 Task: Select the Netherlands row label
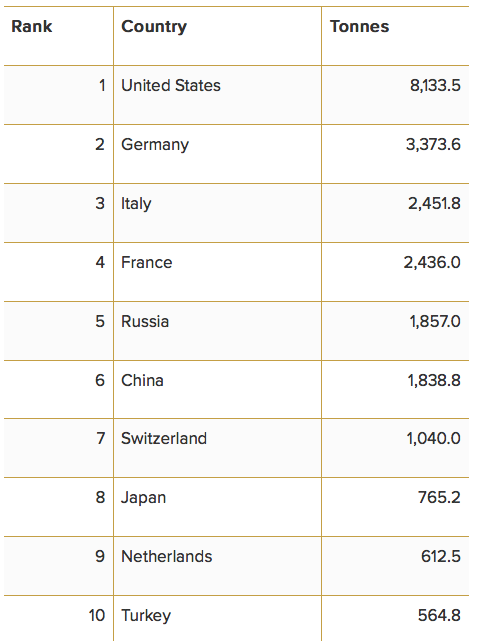[x=167, y=556]
